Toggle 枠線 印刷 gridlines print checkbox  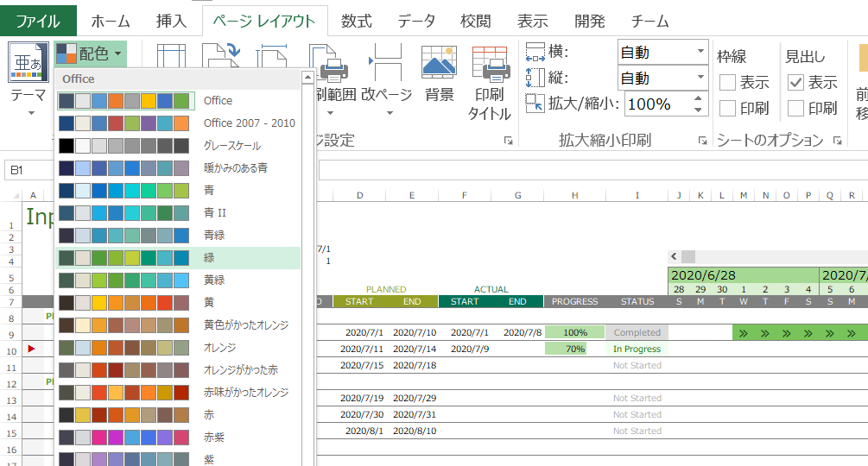[x=727, y=109]
